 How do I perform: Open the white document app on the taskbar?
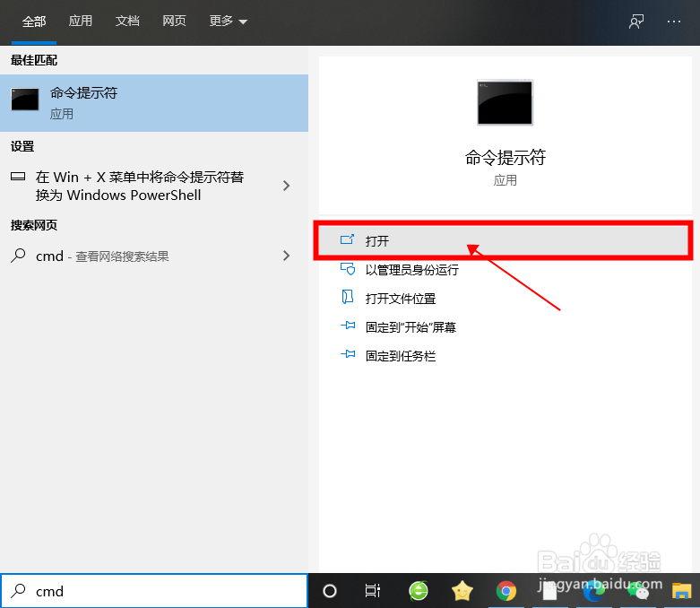click(549, 592)
